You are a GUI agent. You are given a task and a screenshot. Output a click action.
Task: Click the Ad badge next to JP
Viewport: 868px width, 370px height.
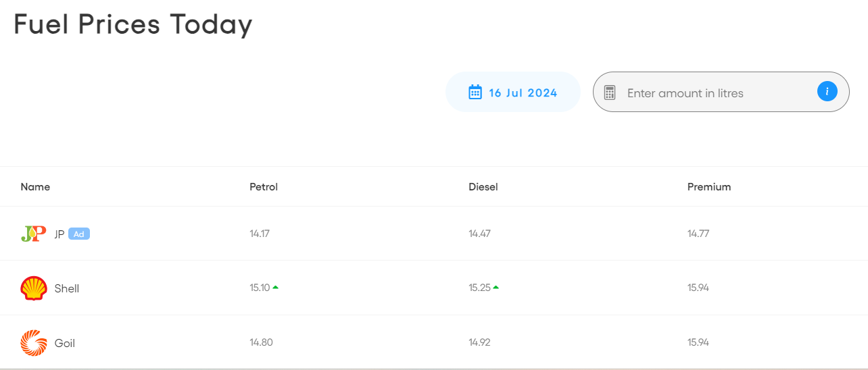coord(79,234)
